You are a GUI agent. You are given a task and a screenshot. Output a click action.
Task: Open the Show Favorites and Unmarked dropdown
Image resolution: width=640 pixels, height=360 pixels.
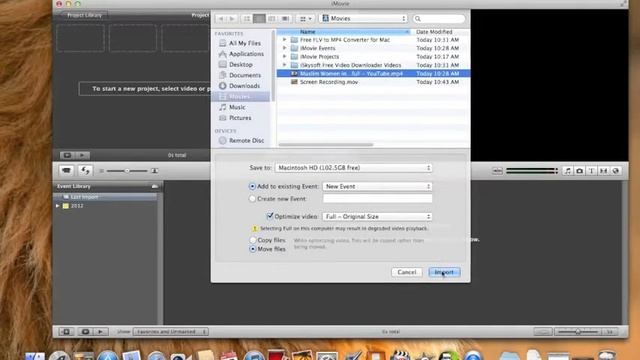171,332
